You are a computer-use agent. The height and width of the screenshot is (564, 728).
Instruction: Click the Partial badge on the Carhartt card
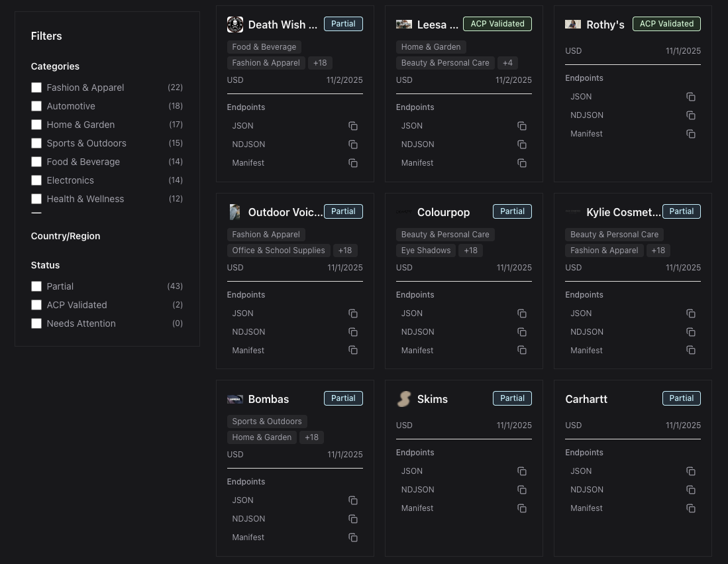click(x=682, y=398)
